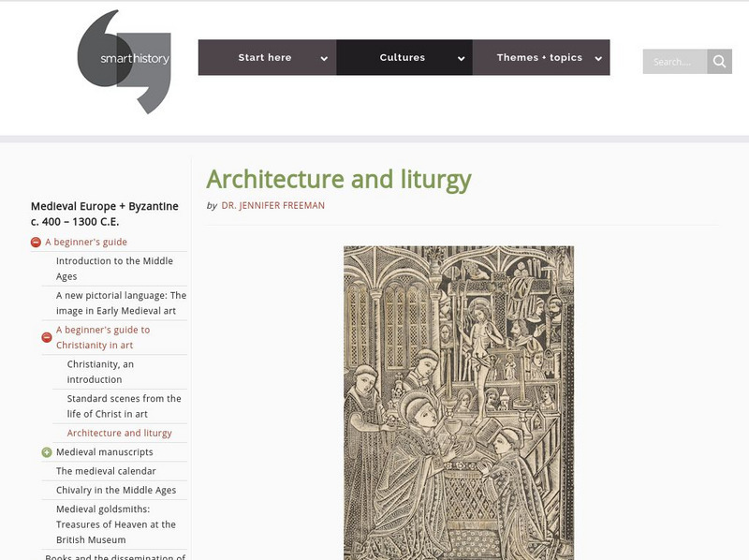Open The medieval calendar
This screenshot has width=749, height=560.
pyautogui.click(x=106, y=471)
